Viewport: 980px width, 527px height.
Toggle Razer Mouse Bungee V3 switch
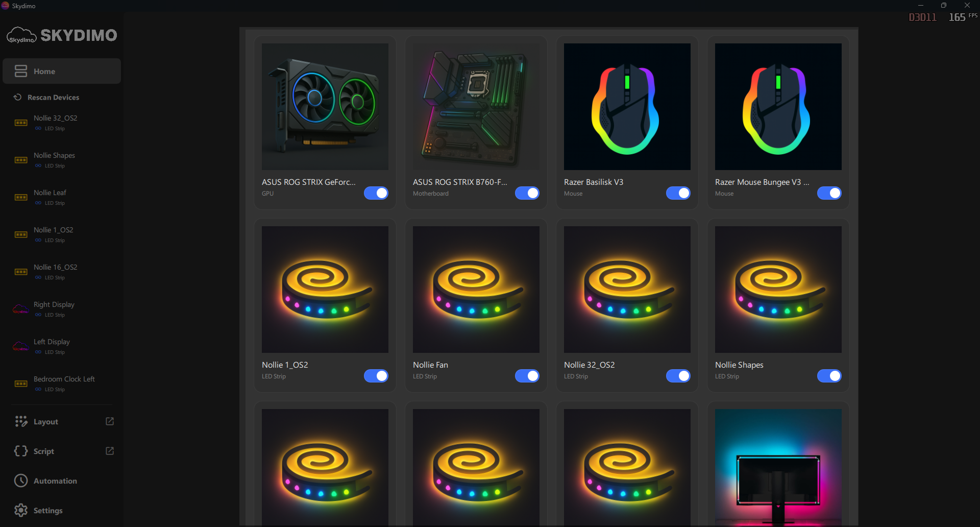pyautogui.click(x=829, y=193)
